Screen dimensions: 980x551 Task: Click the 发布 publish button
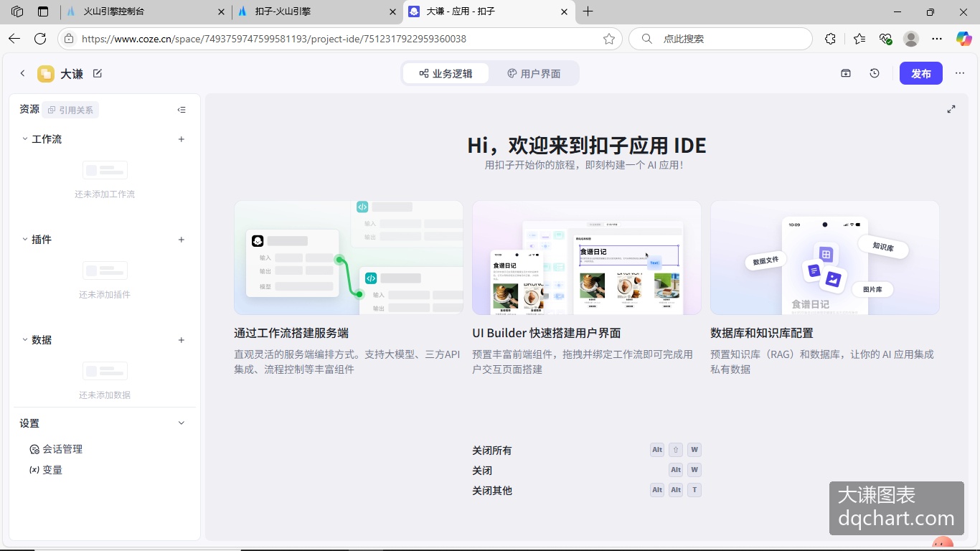(921, 73)
